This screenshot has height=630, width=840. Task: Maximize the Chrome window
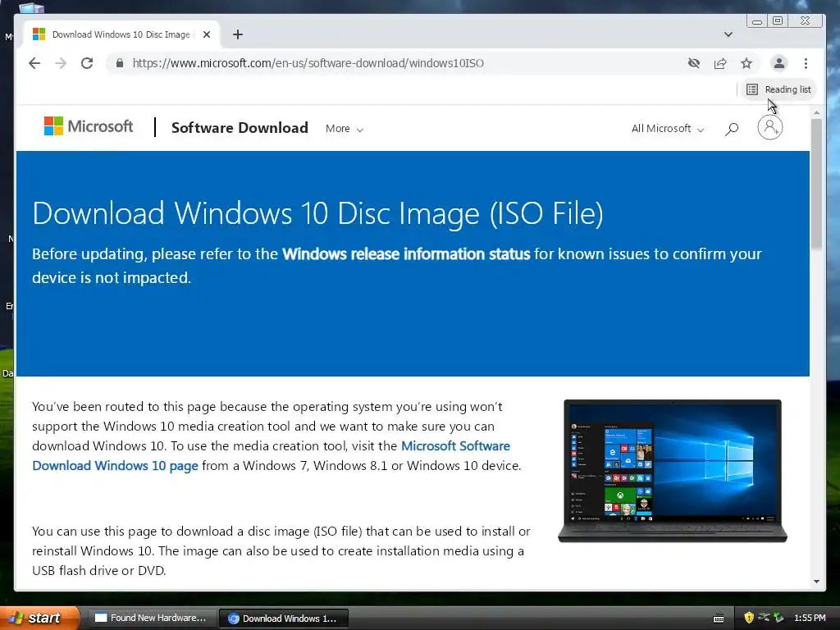(778, 21)
